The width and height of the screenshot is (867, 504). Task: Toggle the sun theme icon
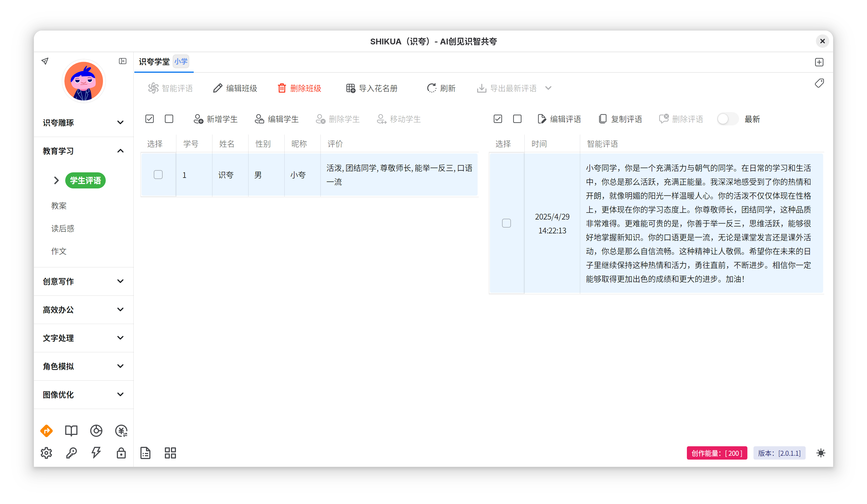pos(821,453)
